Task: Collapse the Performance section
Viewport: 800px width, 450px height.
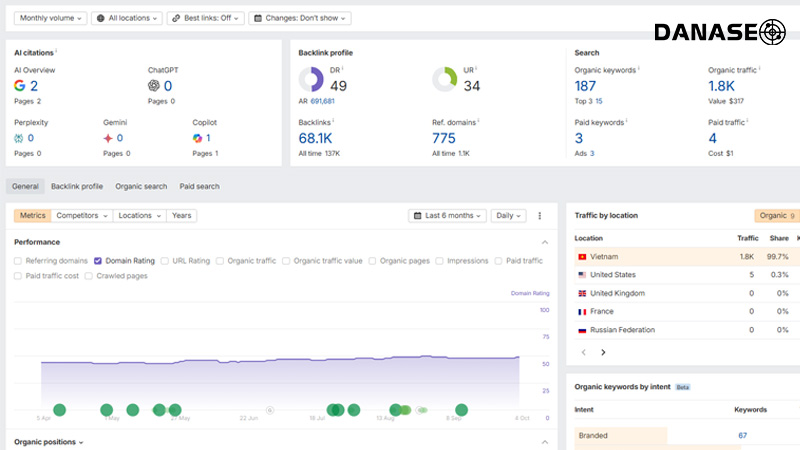Action: coord(544,242)
